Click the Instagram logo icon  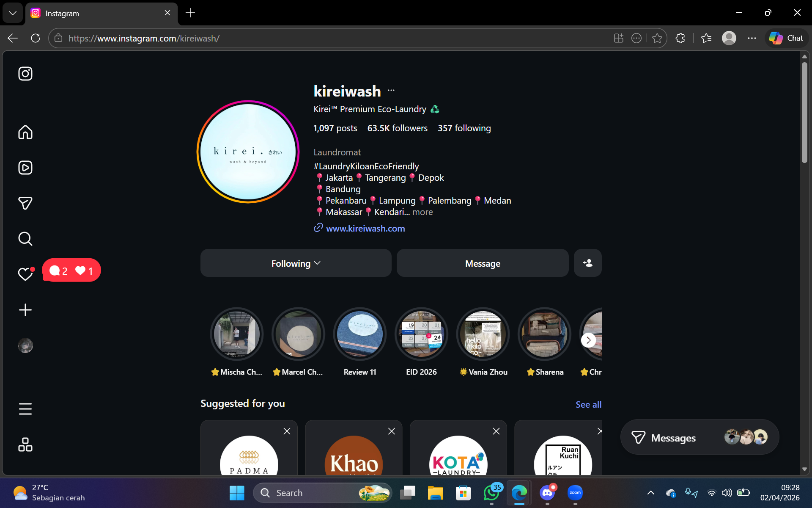coord(25,74)
